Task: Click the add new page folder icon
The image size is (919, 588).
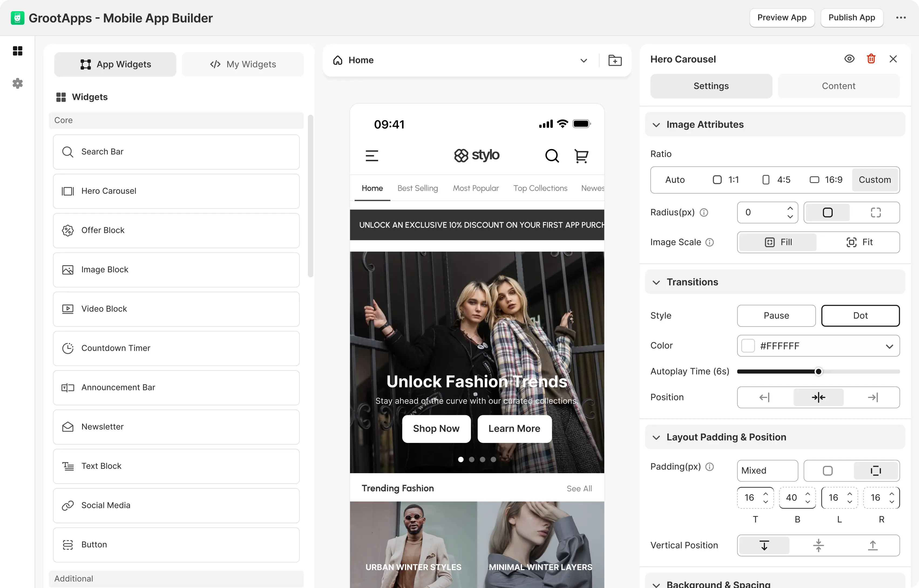Action: tap(615, 60)
